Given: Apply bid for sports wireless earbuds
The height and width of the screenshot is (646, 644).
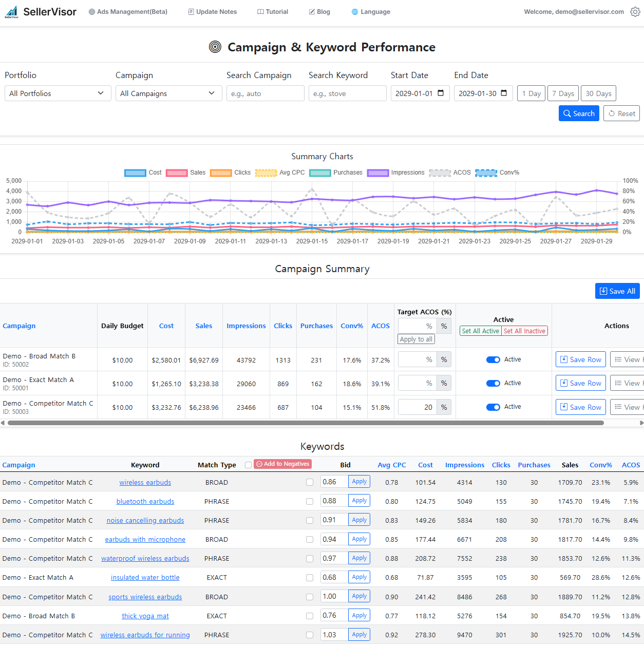Looking at the screenshot, I should pos(359,596).
